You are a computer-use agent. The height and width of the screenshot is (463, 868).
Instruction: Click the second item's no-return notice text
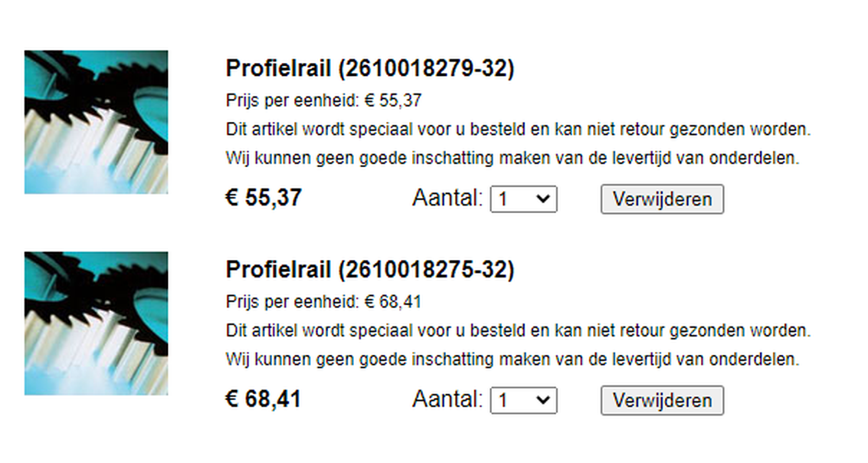518,331
